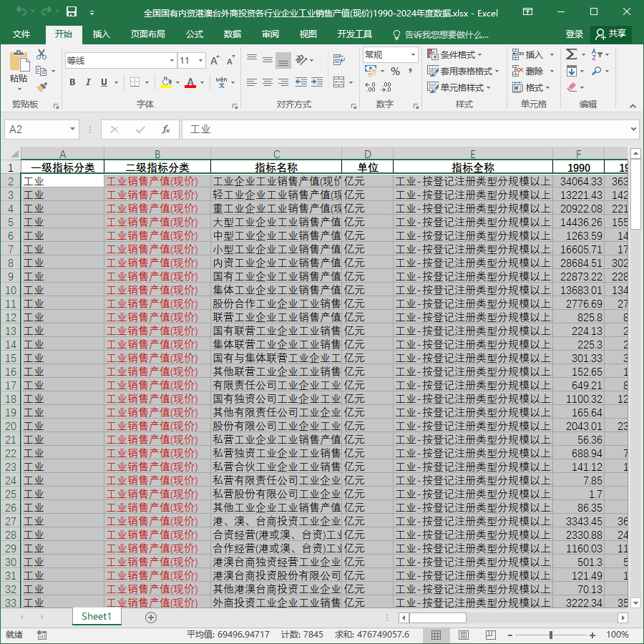Add a new sheet with the plus button
The width and height of the screenshot is (644, 644).
(151, 618)
